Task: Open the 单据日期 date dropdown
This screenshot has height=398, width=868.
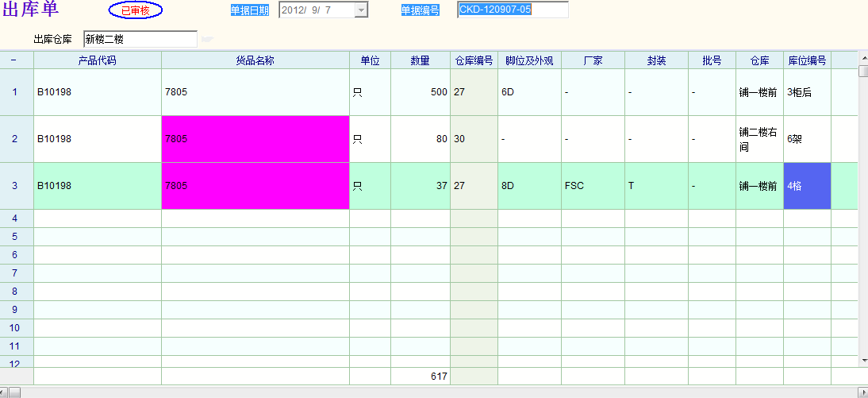Action: pyautogui.click(x=361, y=10)
